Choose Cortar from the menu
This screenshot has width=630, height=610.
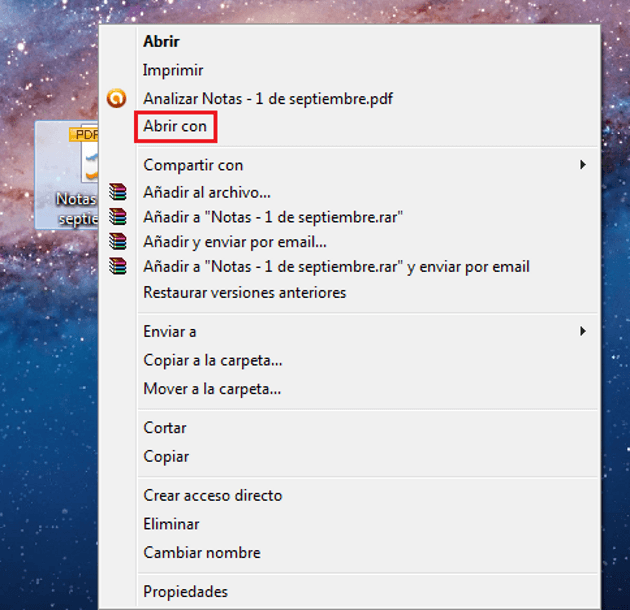pyautogui.click(x=165, y=427)
